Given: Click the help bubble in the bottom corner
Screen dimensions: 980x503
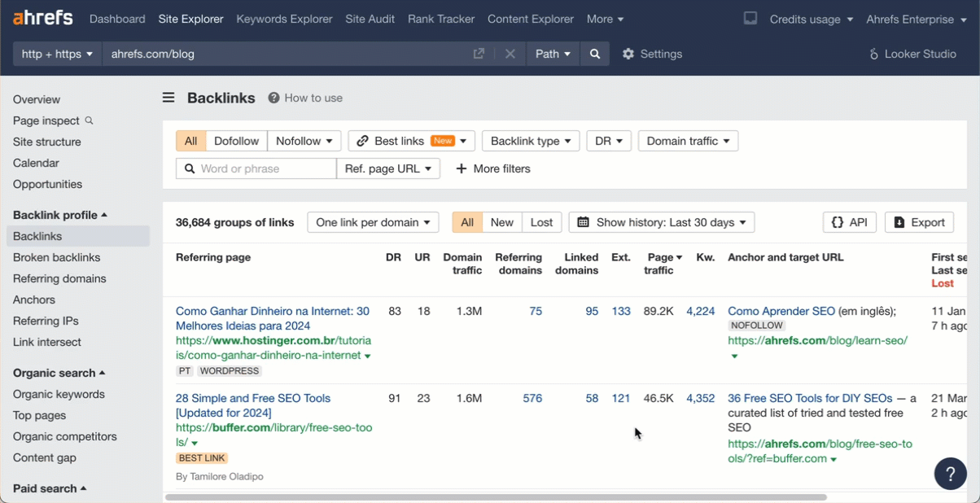Looking at the screenshot, I should (950, 474).
